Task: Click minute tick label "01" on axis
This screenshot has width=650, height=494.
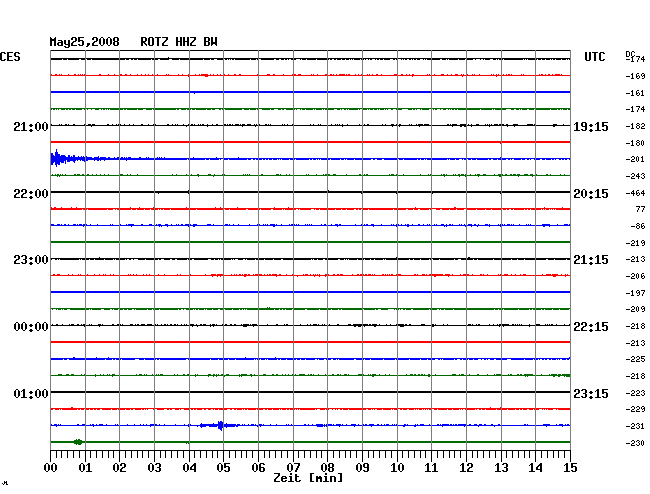Action: [85, 468]
